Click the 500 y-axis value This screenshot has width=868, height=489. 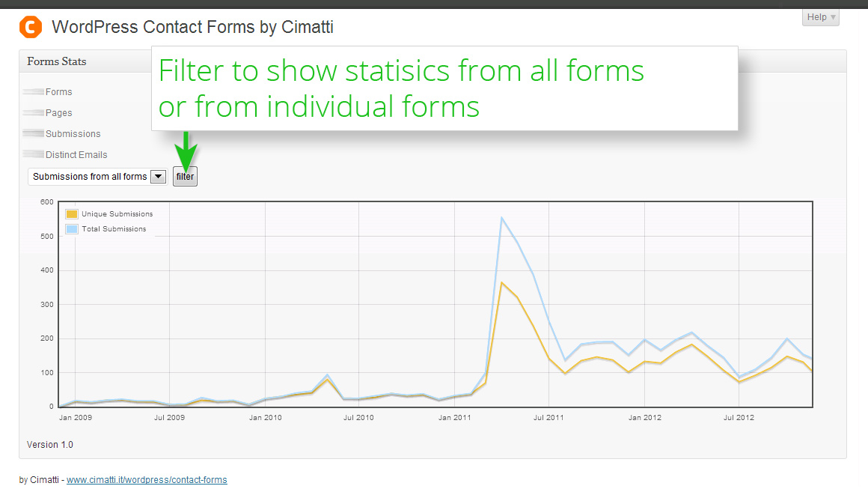[x=47, y=237]
